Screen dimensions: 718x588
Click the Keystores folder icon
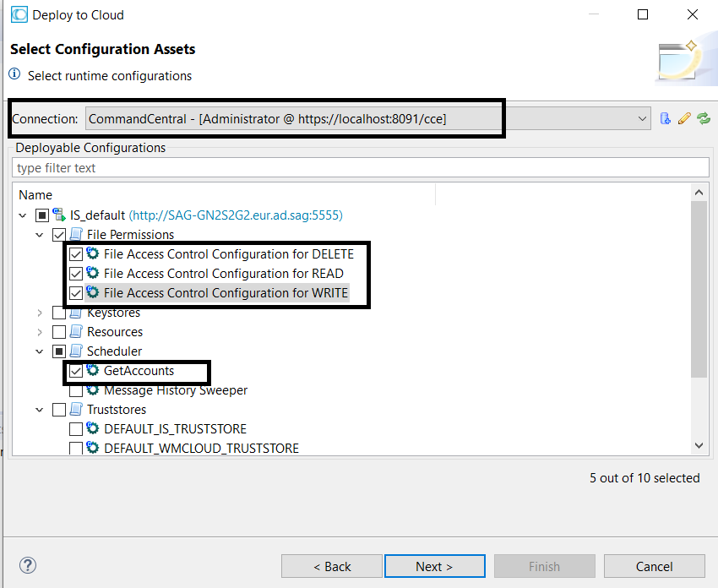tap(76, 313)
